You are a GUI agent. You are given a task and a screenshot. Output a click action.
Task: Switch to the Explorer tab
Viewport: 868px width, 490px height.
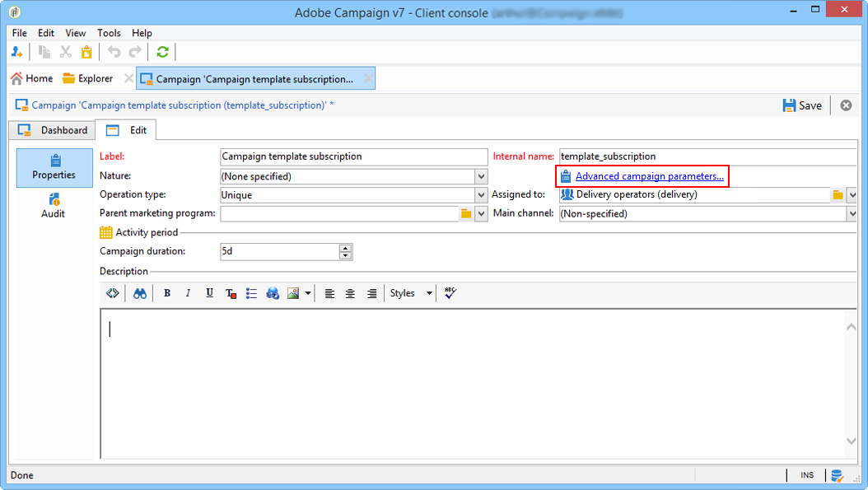click(x=88, y=78)
